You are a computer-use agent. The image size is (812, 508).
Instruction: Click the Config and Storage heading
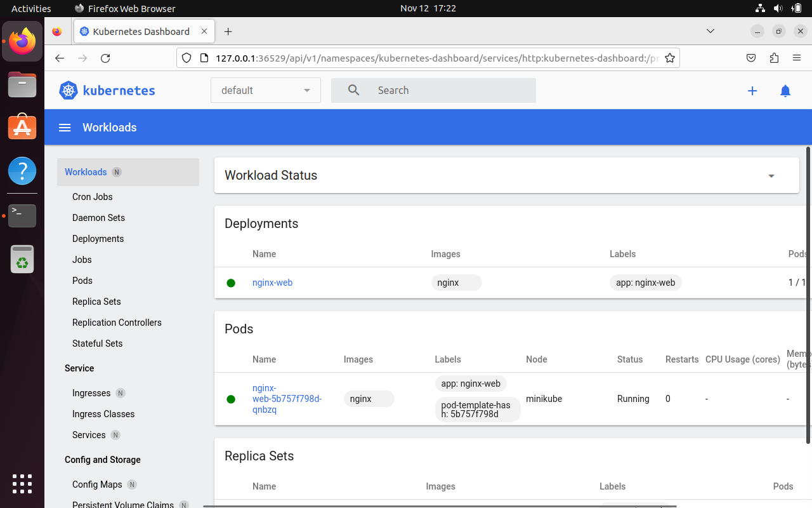tap(103, 460)
